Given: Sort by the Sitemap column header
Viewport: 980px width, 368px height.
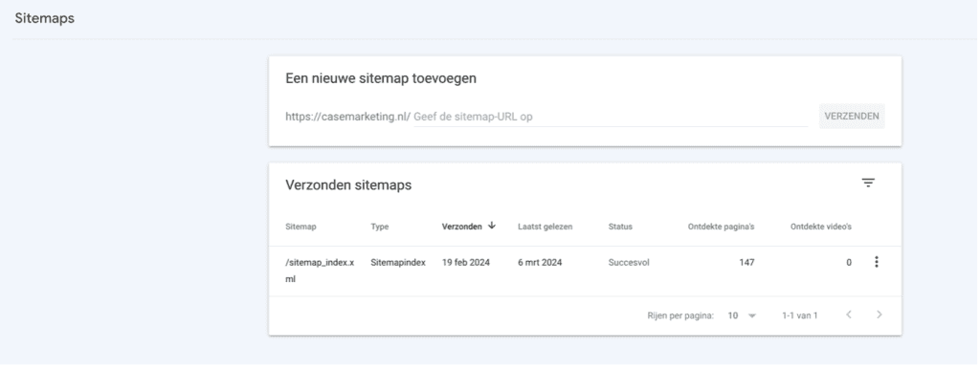Looking at the screenshot, I should coord(301,227).
